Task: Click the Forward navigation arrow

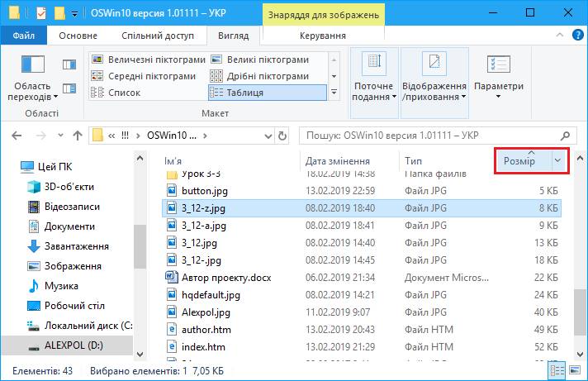Action: (x=40, y=136)
